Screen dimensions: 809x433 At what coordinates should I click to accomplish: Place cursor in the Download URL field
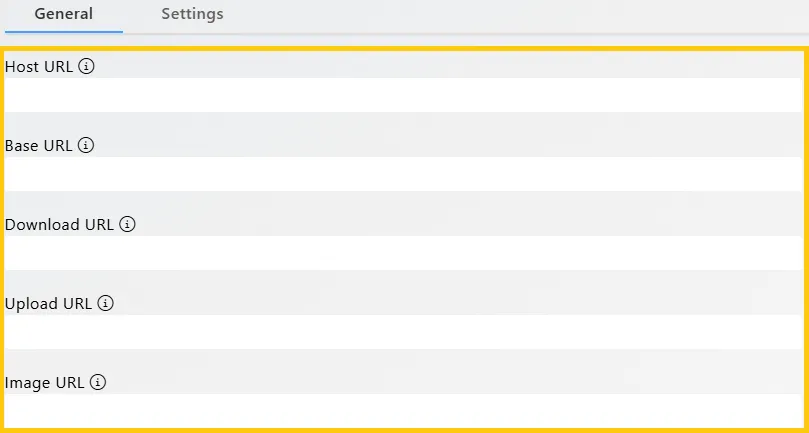403,253
